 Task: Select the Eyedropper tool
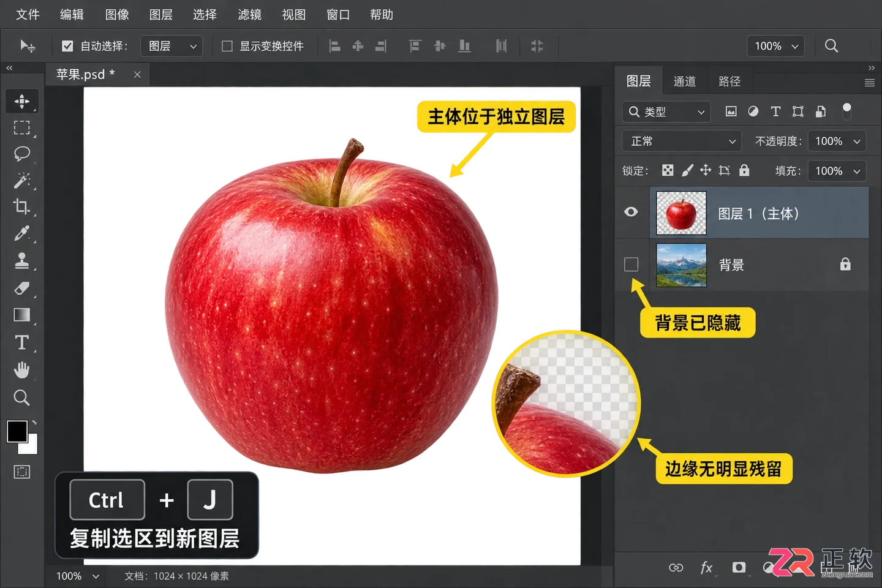(x=22, y=233)
